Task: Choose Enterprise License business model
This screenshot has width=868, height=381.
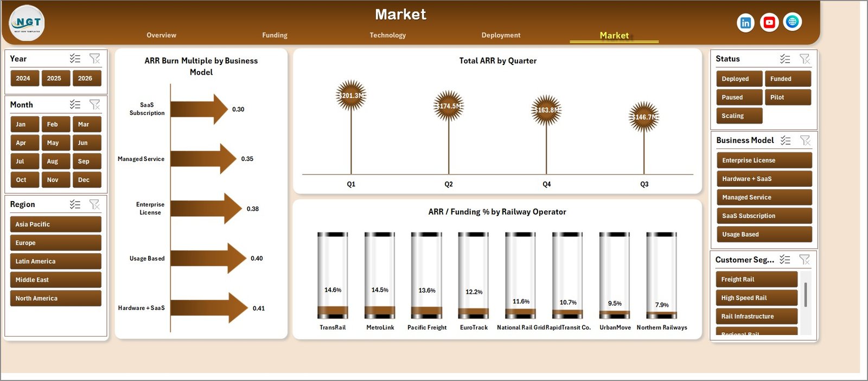Action: (x=764, y=160)
